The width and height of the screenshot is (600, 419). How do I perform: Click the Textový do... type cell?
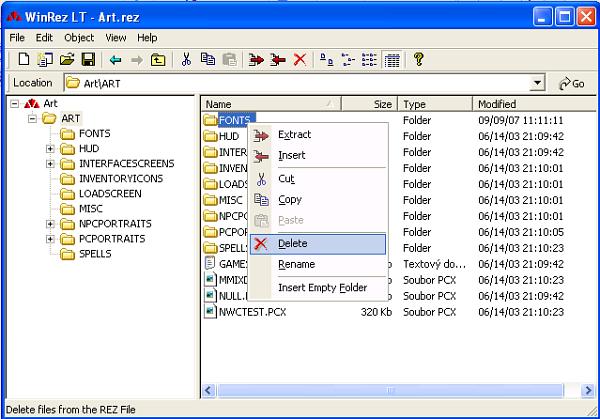[434, 264]
